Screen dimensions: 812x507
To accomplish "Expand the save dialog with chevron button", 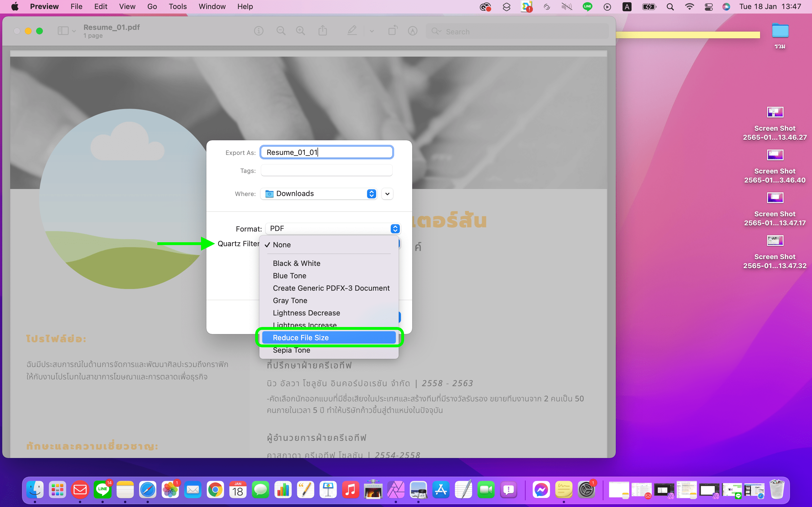I will point(387,194).
